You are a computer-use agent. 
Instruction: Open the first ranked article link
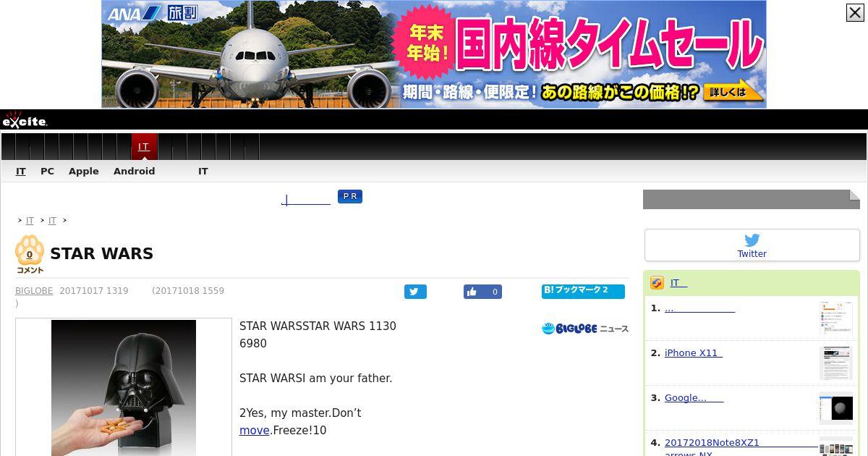pos(699,308)
